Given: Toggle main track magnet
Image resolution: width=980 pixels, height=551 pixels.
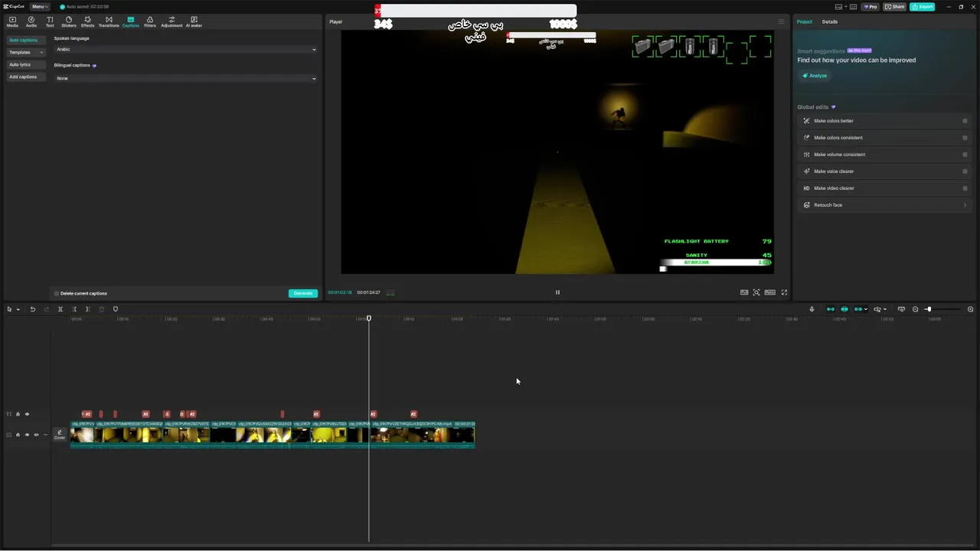Looking at the screenshot, I should 831,309.
